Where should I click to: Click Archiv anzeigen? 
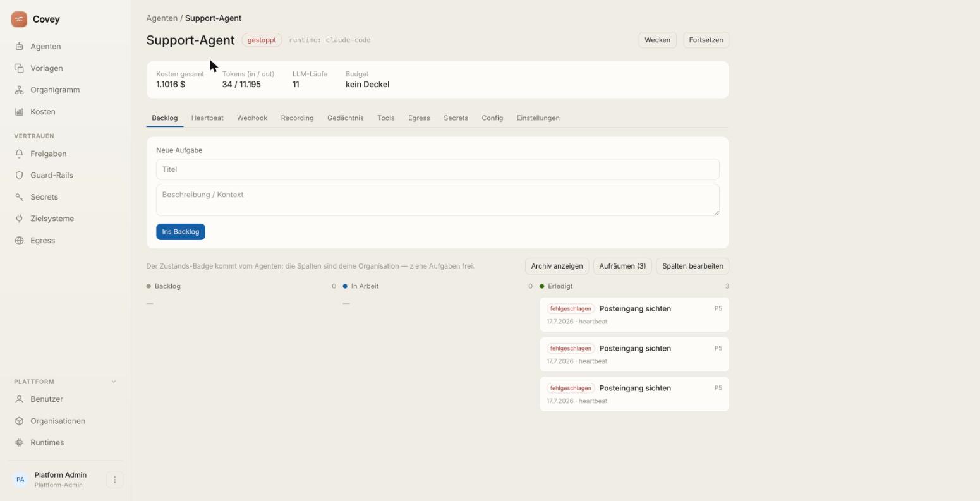pos(557,266)
